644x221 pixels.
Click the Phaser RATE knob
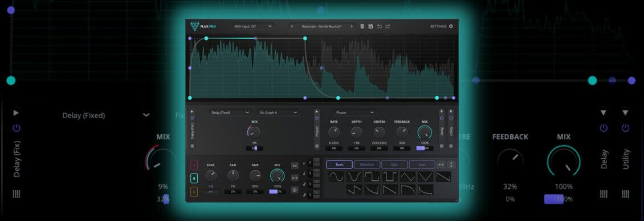(x=334, y=132)
